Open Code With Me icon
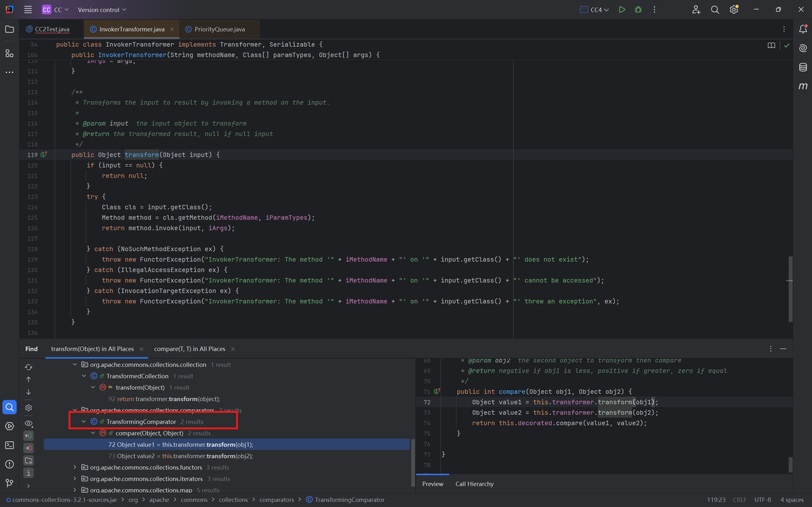 click(x=696, y=10)
